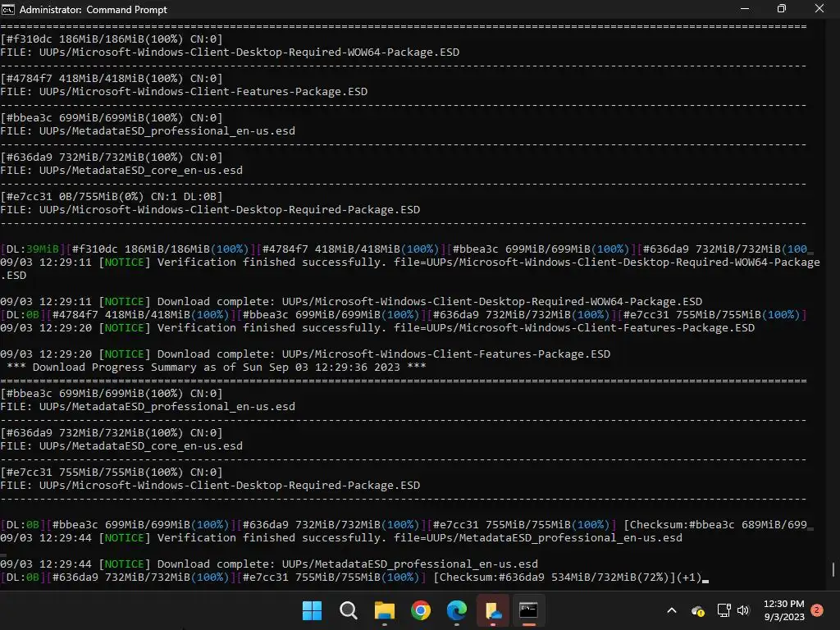Click the 12:29:44 Verification finished professional_en-us line
Viewport: 840px width, 630px height.
click(341, 538)
